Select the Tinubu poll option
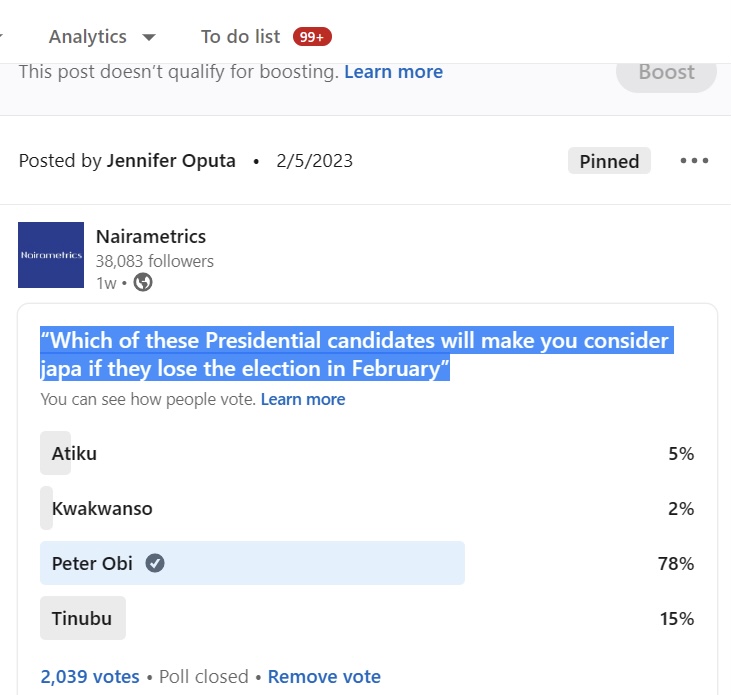 coord(367,618)
